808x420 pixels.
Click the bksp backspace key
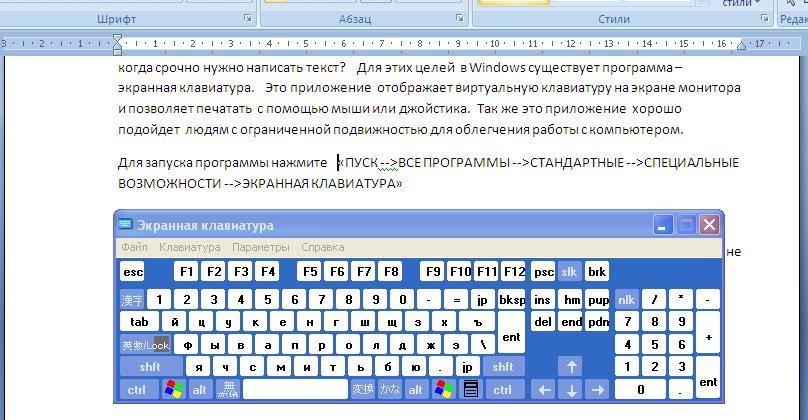pos(512,299)
